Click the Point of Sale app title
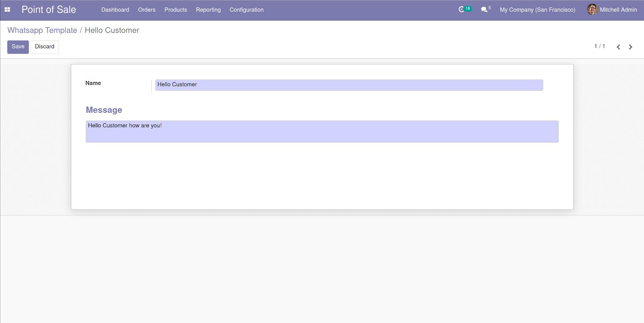This screenshot has height=323, width=644. click(49, 10)
